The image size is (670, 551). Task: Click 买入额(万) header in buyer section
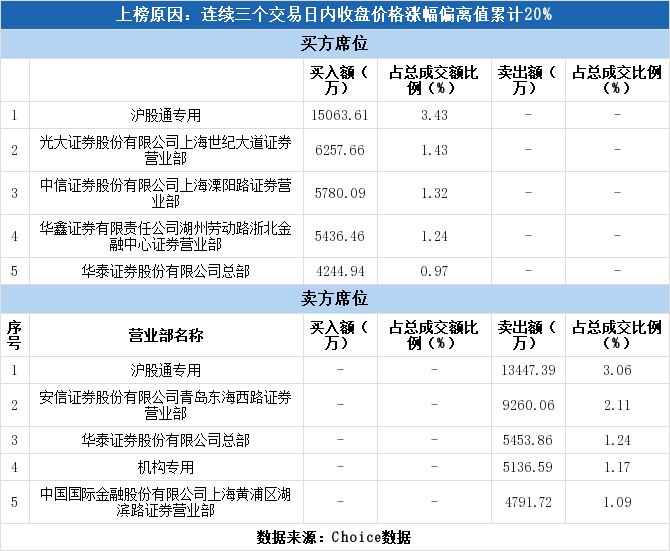(340, 80)
